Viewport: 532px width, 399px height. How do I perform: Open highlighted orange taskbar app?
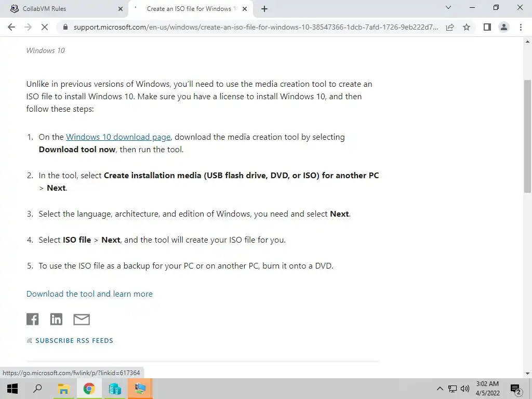pyautogui.click(x=140, y=389)
